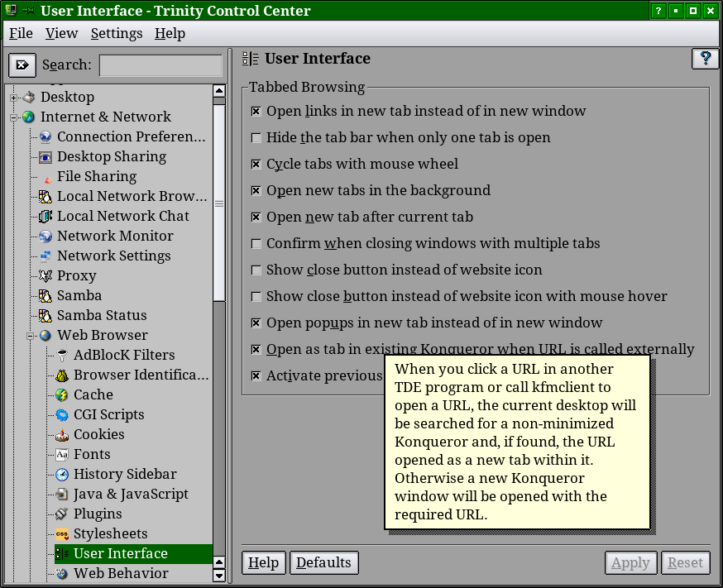723x588 pixels.
Task: Click in the Search input field
Action: coord(161,65)
